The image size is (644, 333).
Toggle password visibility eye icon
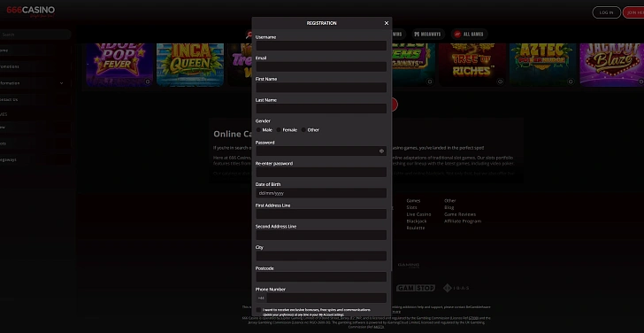tap(381, 151)
